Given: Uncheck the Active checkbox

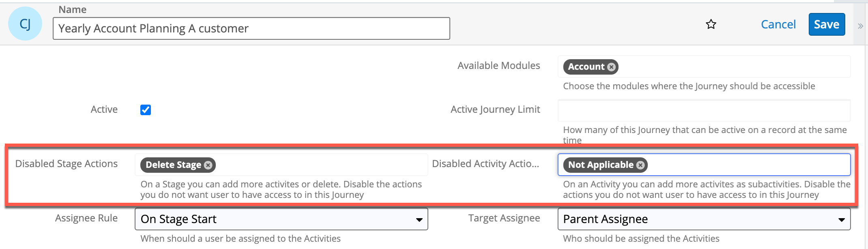Looking at the screenshot, I should tap(146, 109).
